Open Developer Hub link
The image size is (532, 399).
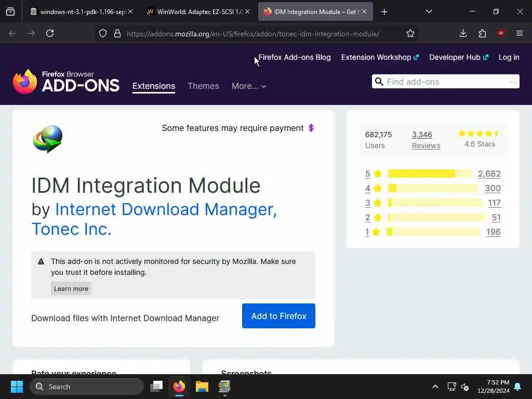pos(459,57)
